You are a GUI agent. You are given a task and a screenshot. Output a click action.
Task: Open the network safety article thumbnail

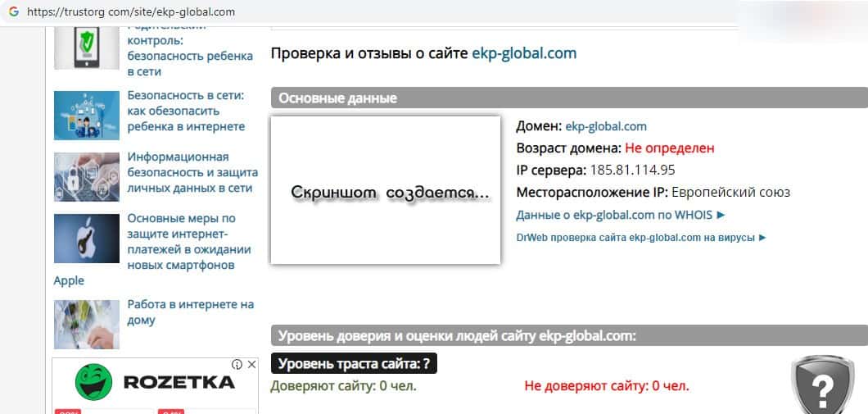(87, 115)
